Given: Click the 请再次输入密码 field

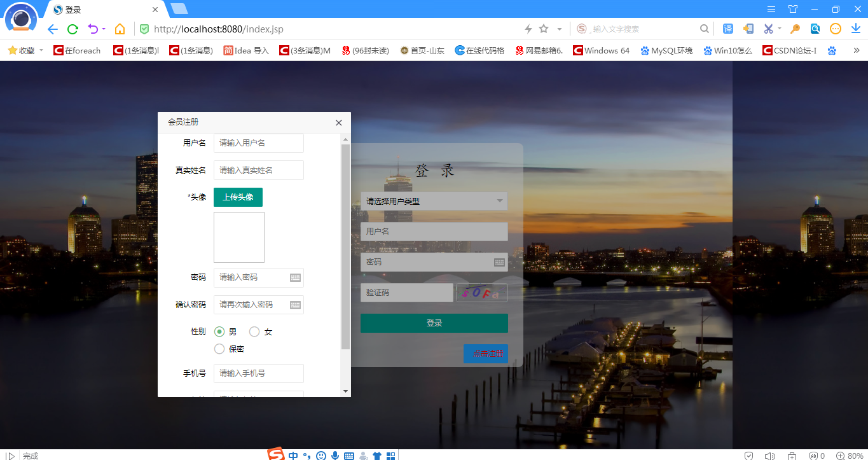Looking at the screenshot, I should (259, 305).
